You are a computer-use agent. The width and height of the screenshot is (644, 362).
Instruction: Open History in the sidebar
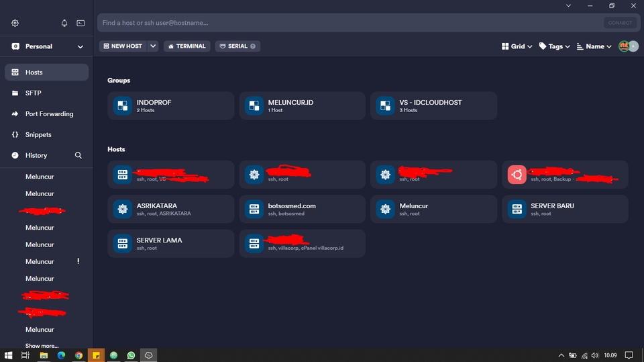tap(37, 156)
